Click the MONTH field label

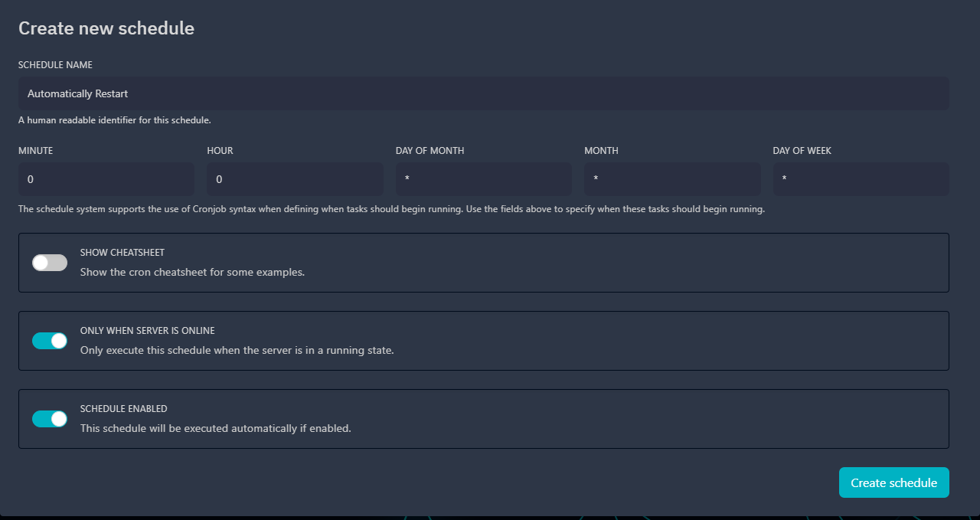601,151
